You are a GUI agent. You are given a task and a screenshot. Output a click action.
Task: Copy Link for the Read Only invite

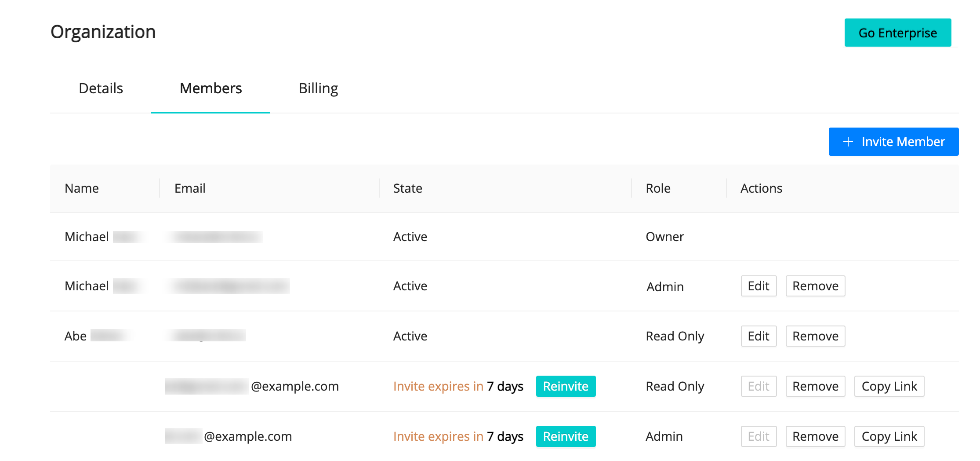click(889, 386)
